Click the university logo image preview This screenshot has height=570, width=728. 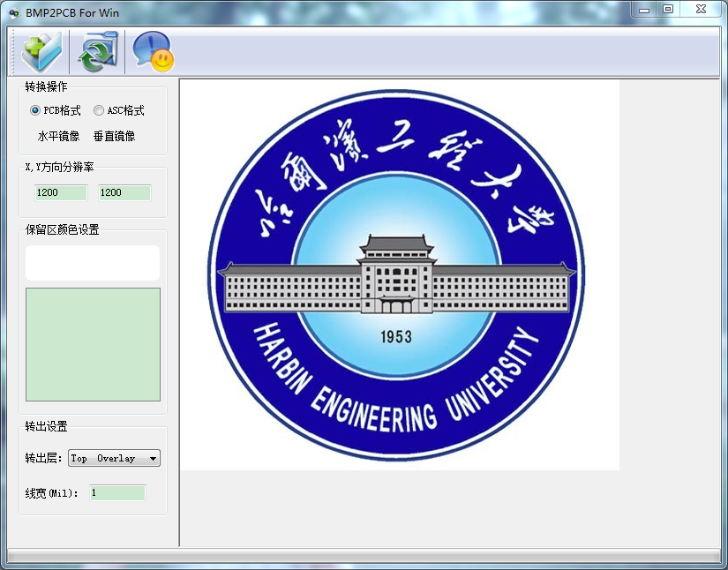point(400,275)
